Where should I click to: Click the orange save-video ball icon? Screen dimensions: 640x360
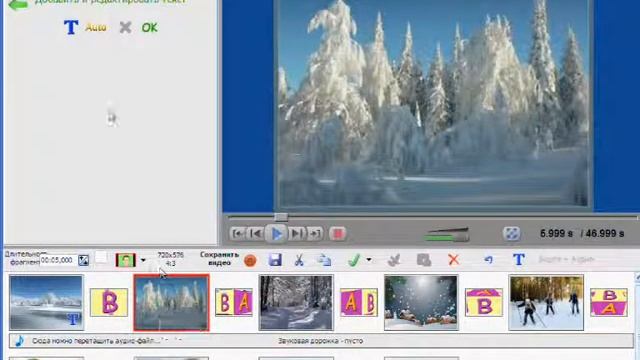[250, 260]
